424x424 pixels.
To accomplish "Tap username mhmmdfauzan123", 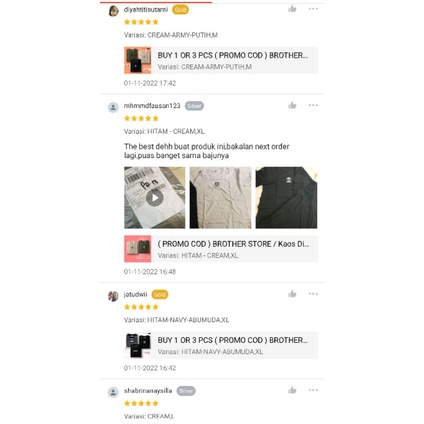I will point(152,106).
